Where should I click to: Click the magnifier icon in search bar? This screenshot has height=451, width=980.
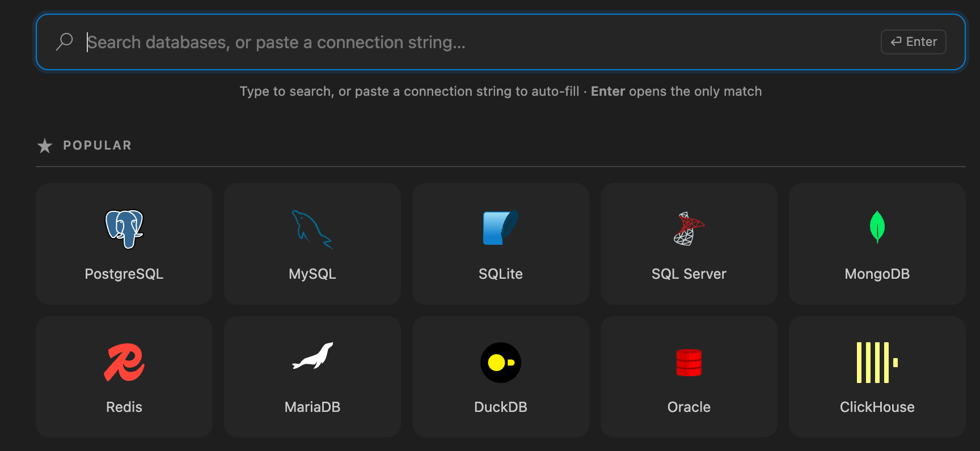(65, 42)
